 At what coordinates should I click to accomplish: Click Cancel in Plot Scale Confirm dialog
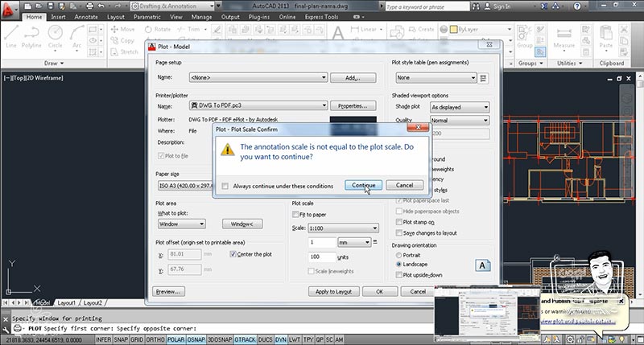click(405, 186)
